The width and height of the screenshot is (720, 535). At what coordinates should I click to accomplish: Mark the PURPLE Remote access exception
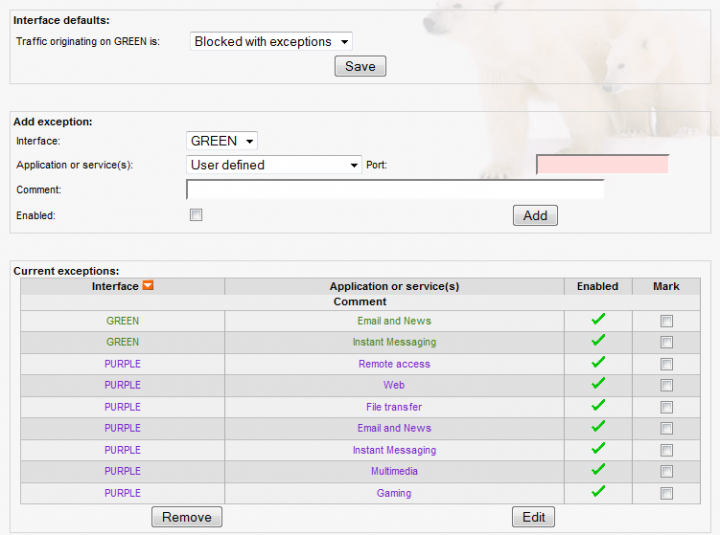click(666, 364)
